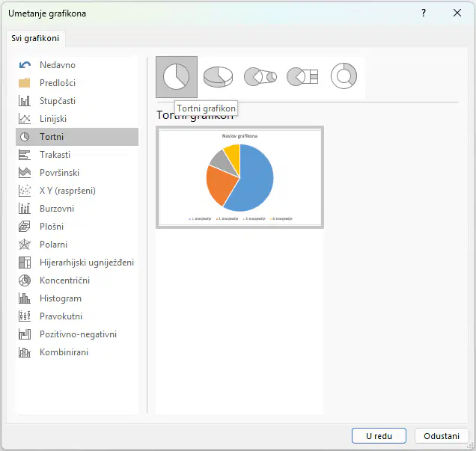Select Kombinirani category label
Image resolution: width=476 pixels, height=451 pixels.
(x=64, y=352)
